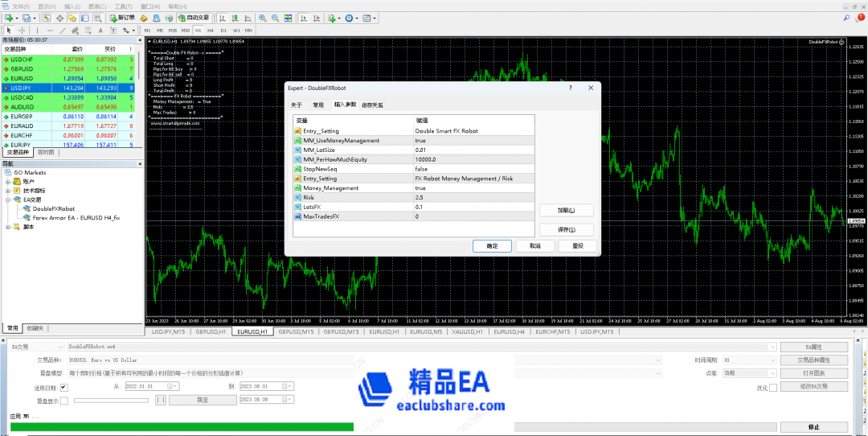Open the 工具(T) menu
This screenshot has height=436, width=868.
pyautogui.click(x=124, y=6)
